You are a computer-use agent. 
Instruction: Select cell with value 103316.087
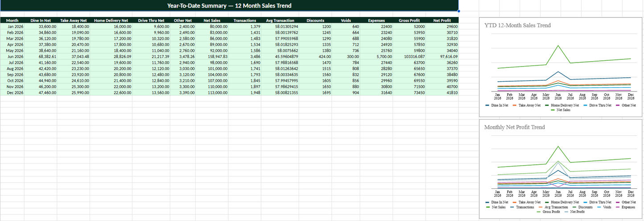409,57
